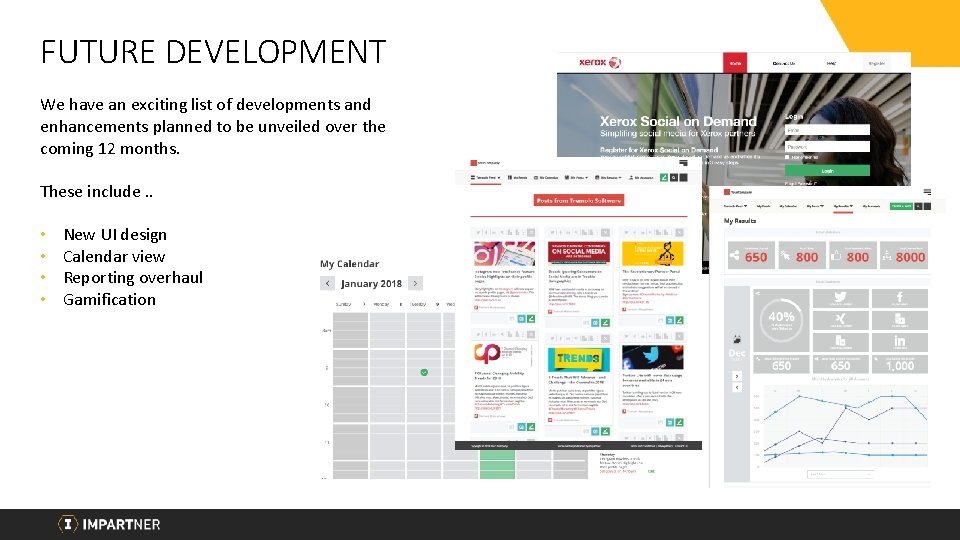960x540 pixels.
Task: Click the Twitter tile in My Results
Action: [x=840, y=298]
